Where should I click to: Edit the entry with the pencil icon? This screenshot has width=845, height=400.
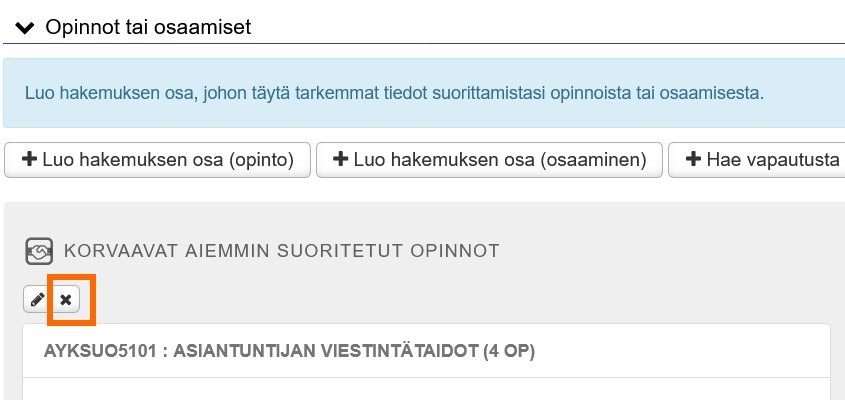(x=37, y=299)
